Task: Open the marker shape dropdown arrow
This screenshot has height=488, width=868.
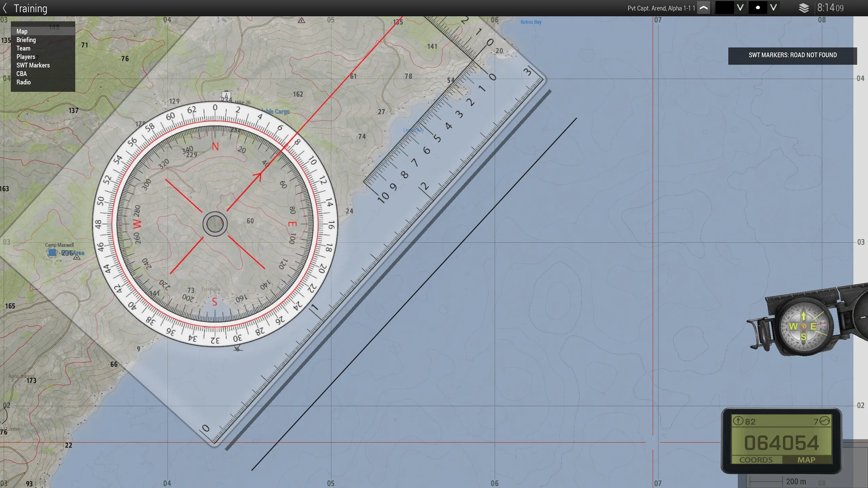Action: click(773, 7)
